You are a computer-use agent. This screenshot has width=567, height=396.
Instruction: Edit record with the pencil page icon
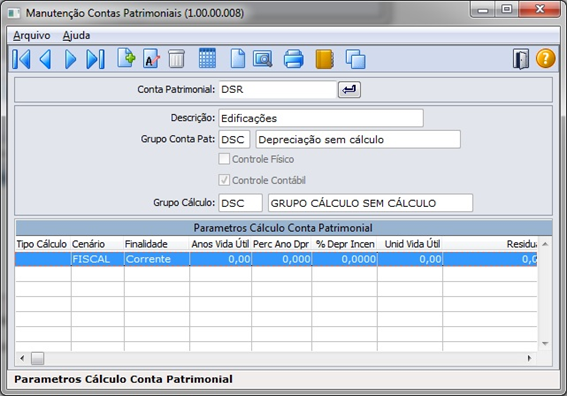[x=152, y=58]
